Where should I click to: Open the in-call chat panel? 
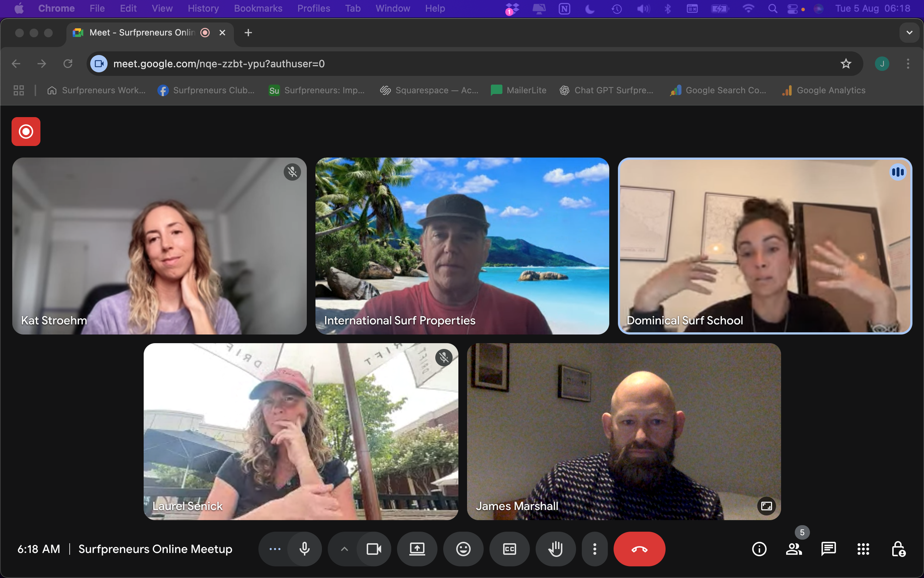click(828, 549)
